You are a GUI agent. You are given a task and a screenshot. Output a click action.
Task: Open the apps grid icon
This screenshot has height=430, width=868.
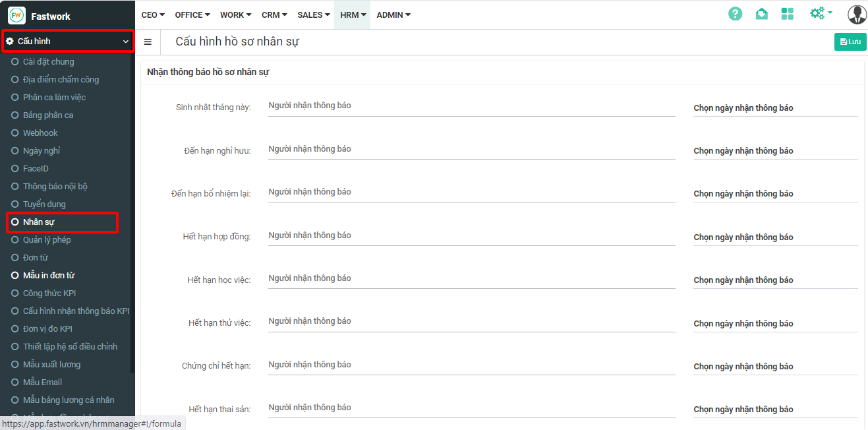787,14
